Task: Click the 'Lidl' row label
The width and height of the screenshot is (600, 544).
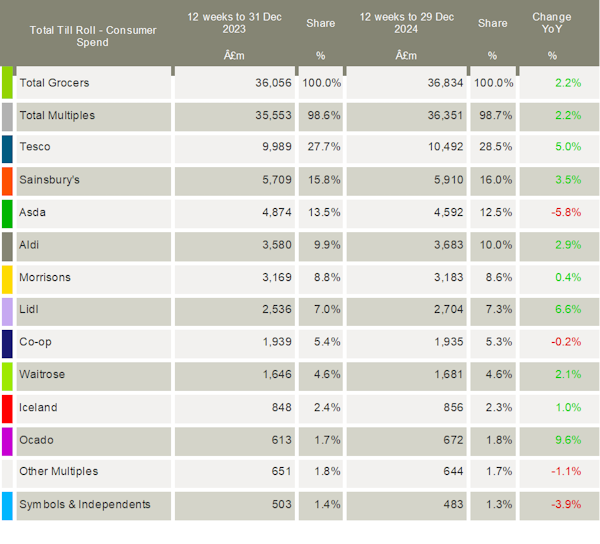Action: 29,309
